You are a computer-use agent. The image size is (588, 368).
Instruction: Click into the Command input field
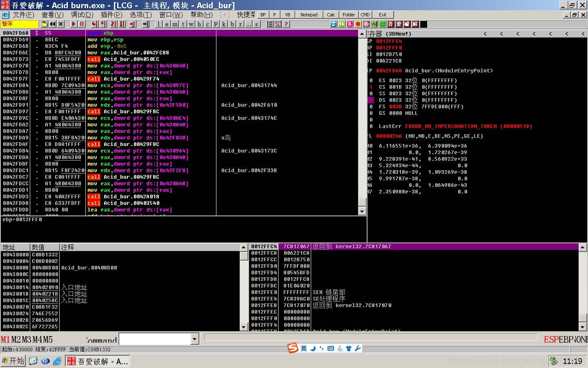click(155, 339)
